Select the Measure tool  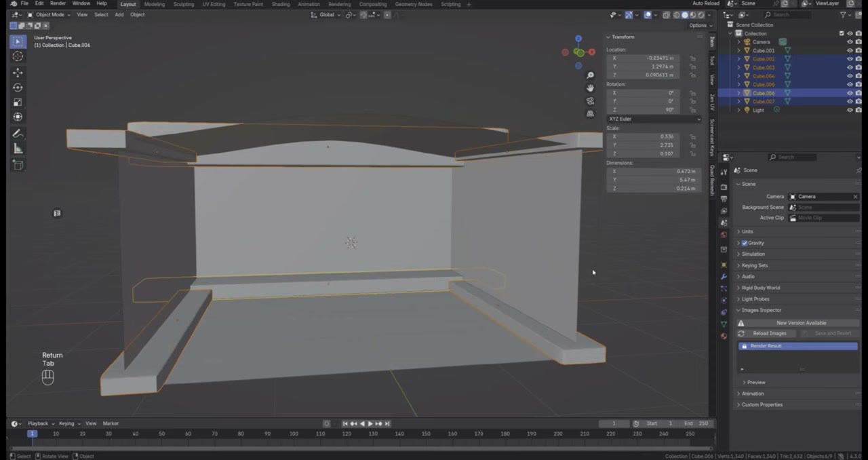click(18, 149)
